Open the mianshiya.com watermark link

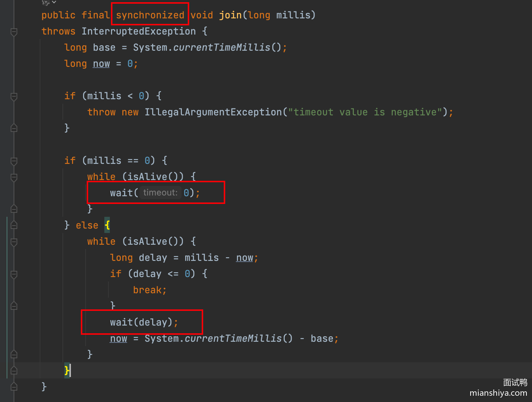coord(498,393)
